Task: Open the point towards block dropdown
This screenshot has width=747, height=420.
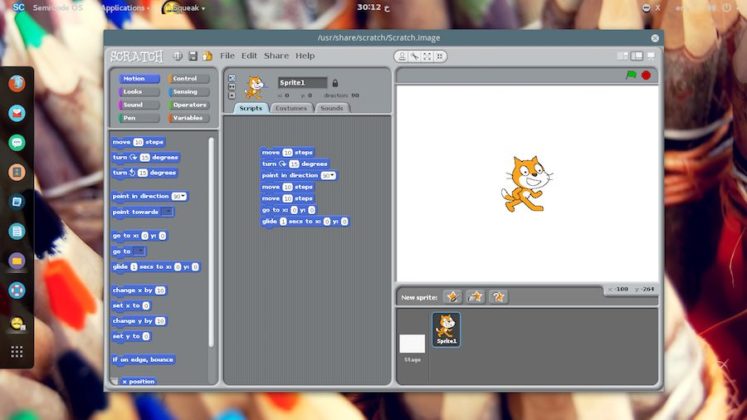Action: tap(167, 212)
